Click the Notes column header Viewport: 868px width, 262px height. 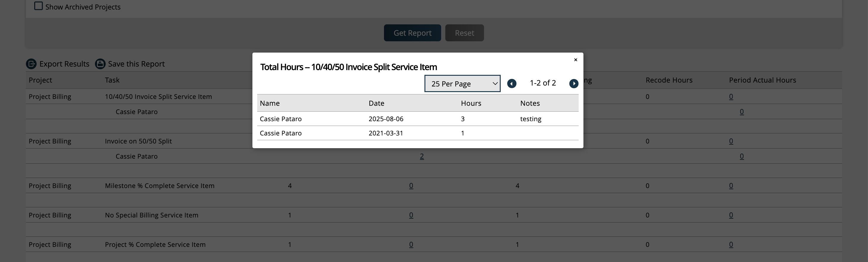(530, 103)
